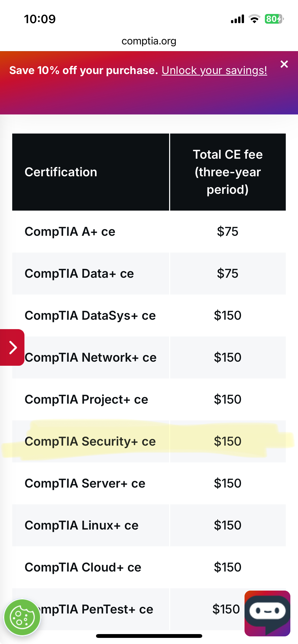Tap the 10:09 clock in status bar
Screen dimensions: 298x644
[x=40, y=19]
